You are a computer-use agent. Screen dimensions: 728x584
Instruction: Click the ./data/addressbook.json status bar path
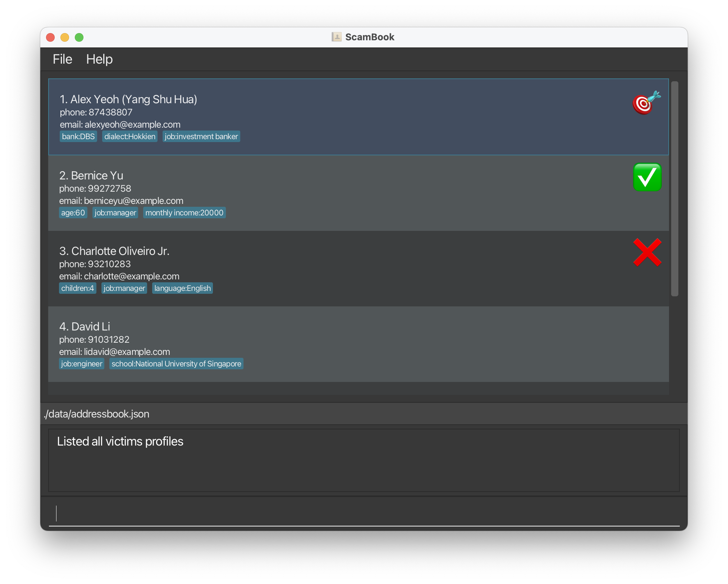click(96, 414)
